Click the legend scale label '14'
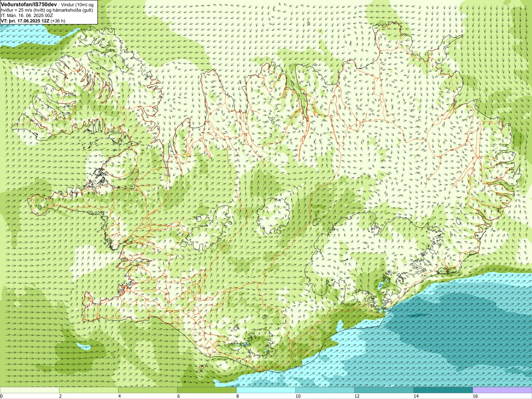The image size is (532, 399). 416,396
